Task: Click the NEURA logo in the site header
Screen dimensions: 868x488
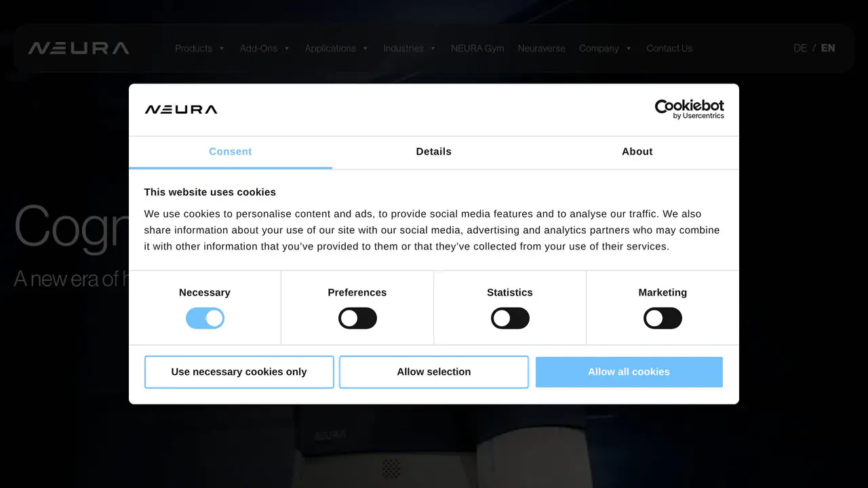Action: point(79,48)
